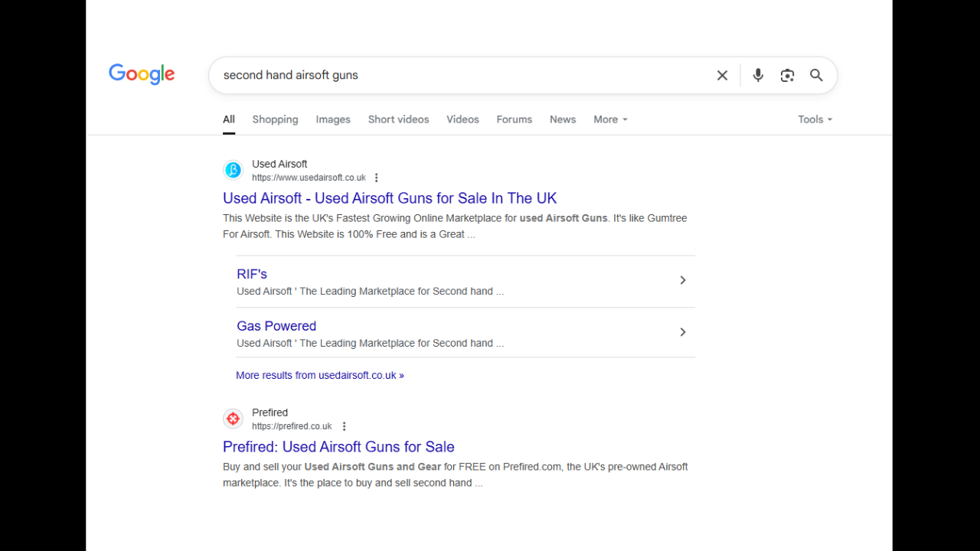This screenshot has width=980, height=551.
Task: Click the 'Used Airsoft' site name text
Action: click(279, 164)
